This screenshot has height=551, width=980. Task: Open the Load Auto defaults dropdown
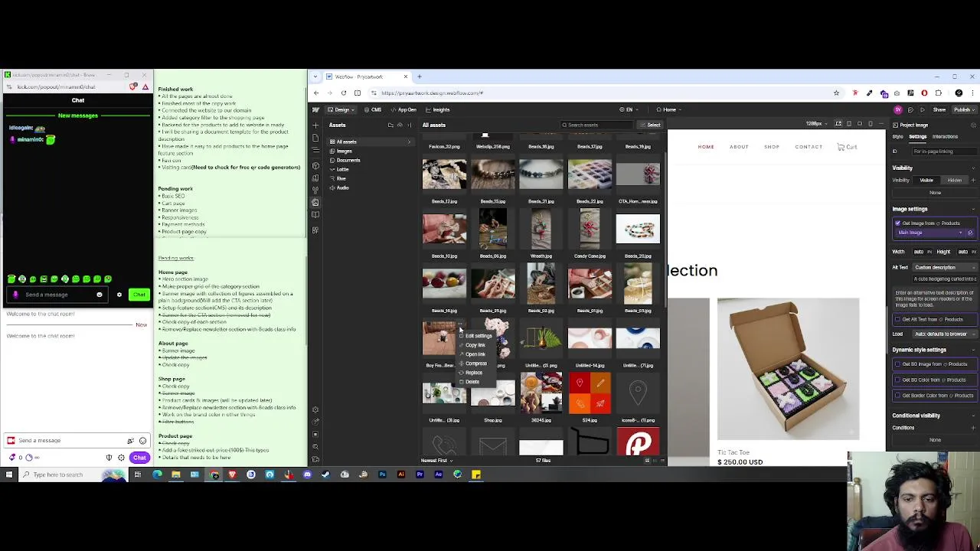pyautogui.click(x=945, y=334)
